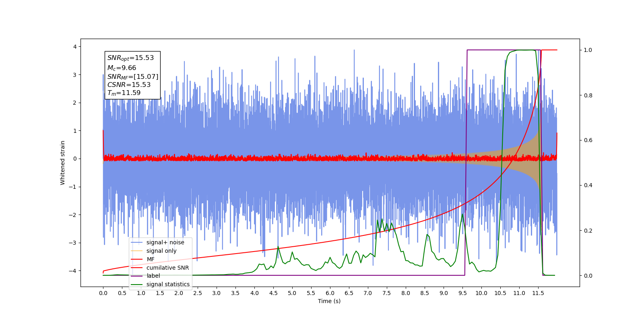Click the Tm=11.59 annotation text
The image size is (644, 322).
(124, 93)
